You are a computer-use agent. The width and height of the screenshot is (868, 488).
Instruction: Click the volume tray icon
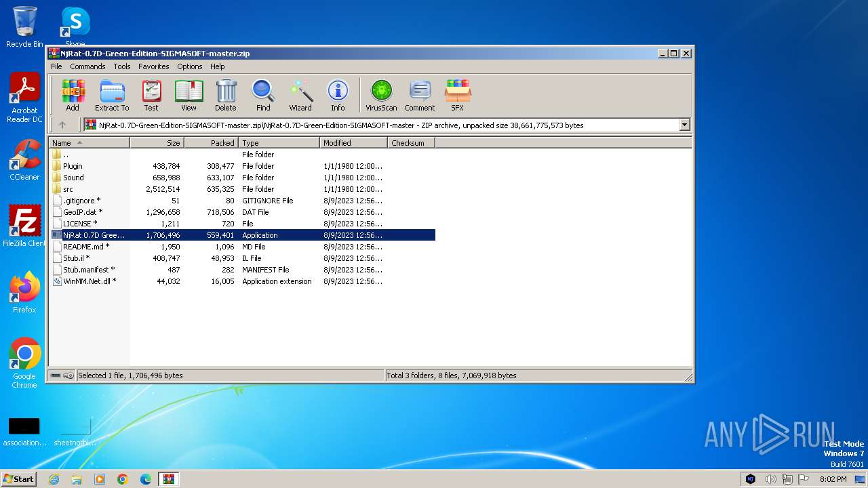(x=770, y=479)
